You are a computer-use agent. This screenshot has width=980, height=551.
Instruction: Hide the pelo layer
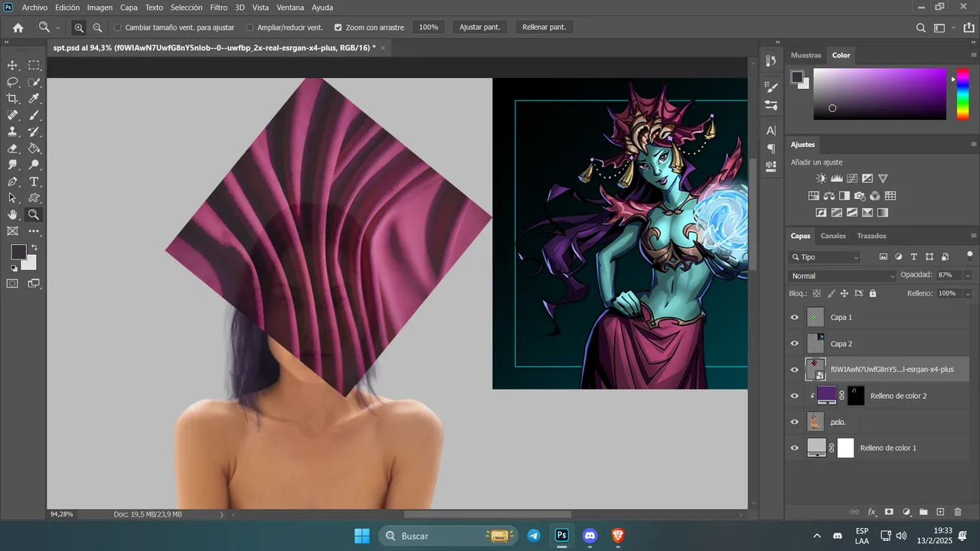pyautogui.click(x=795, y=422)
